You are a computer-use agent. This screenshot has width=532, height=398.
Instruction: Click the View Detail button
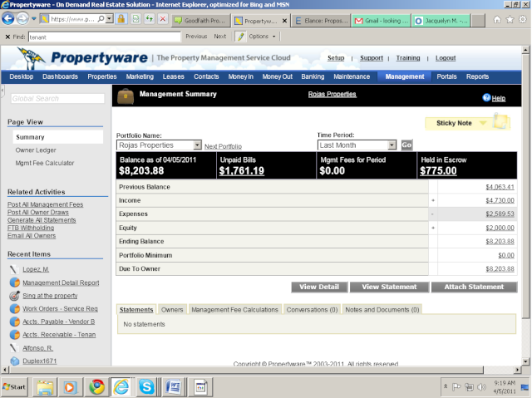pos(319,287)
